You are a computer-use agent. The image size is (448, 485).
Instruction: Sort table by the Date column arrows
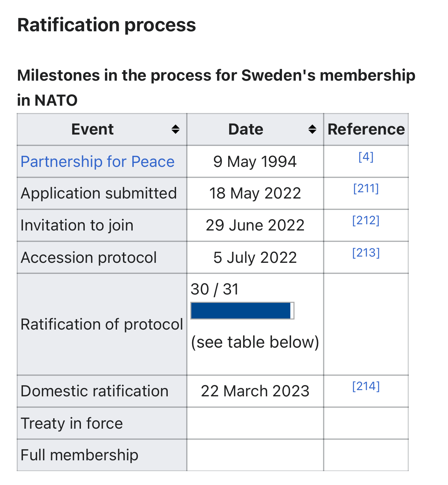312,129
